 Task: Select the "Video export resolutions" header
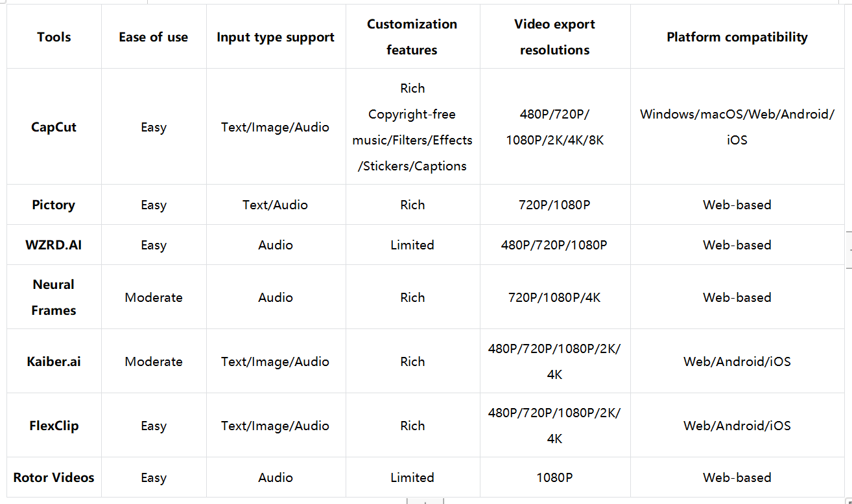click(554, 37)
